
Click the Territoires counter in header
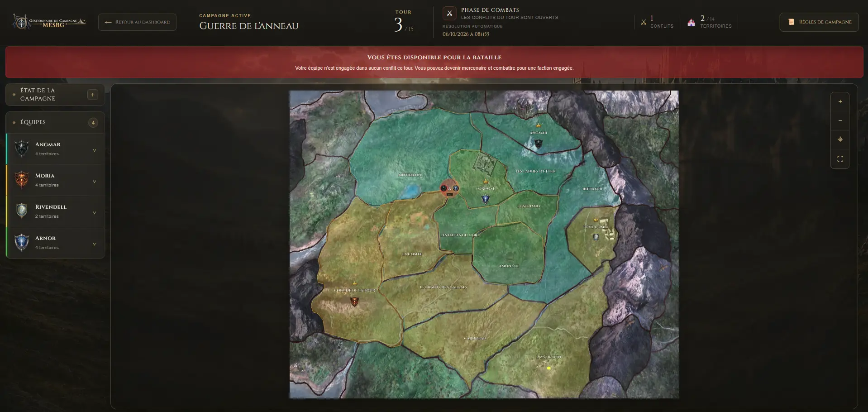coord(709,22)
